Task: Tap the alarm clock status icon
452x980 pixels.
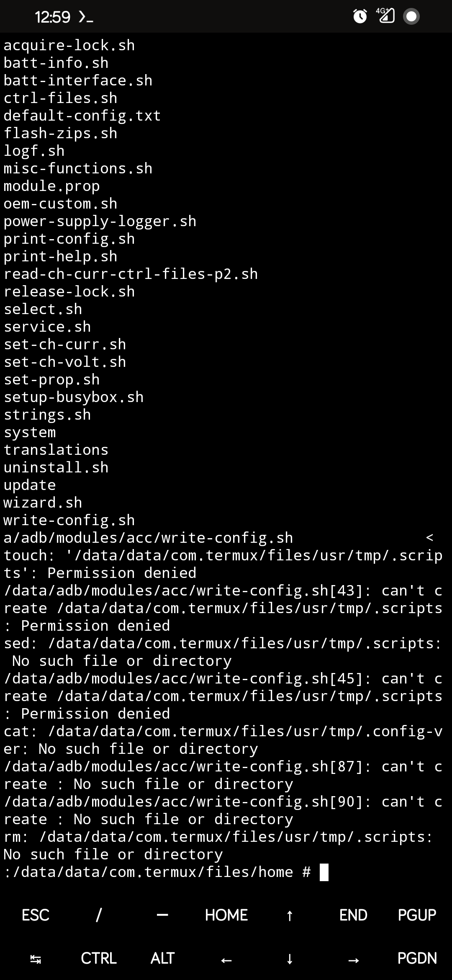Action: point(360,16)
